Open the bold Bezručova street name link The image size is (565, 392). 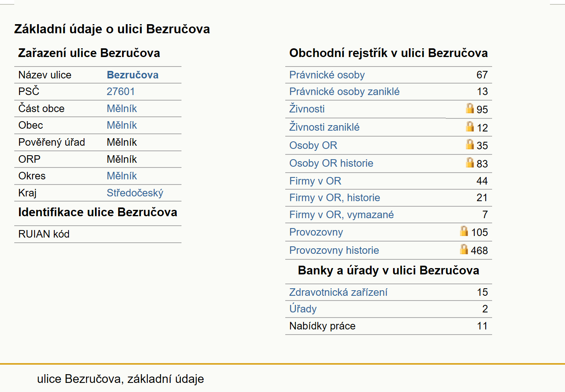point(132,75)
